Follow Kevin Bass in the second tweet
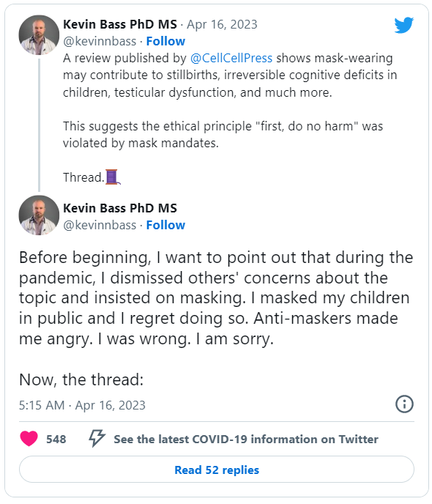 [x=165, y=225]
